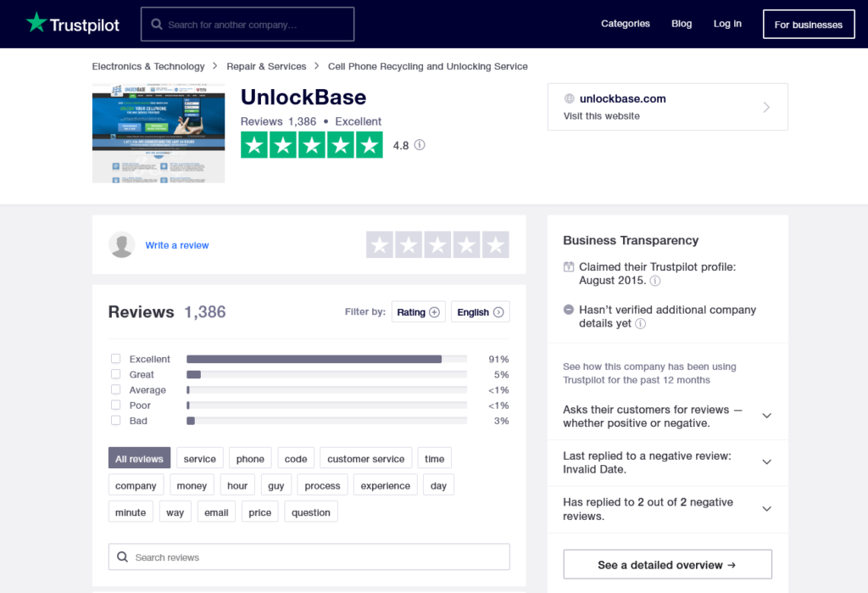Filter reviews by 'service' tag
The height and width of the screenshot is (593, 868).
pyautogui.click(x=200, y=458)
